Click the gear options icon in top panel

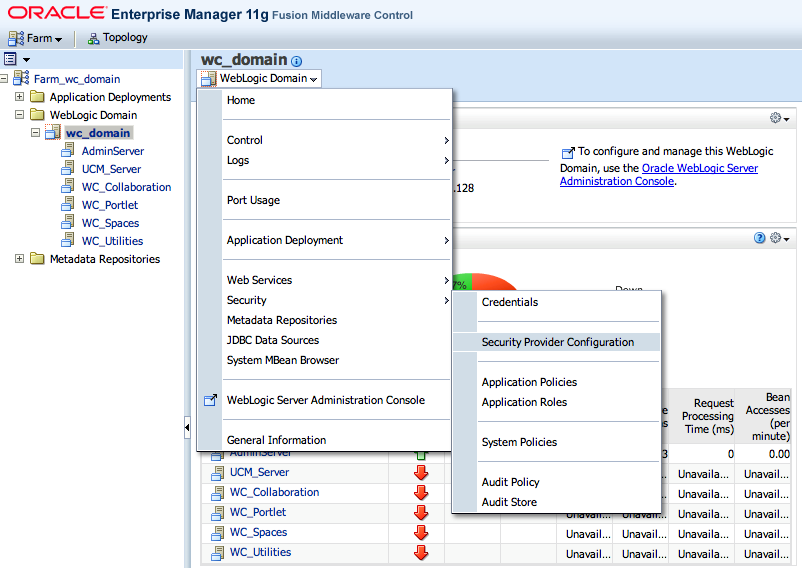[775, 118]
